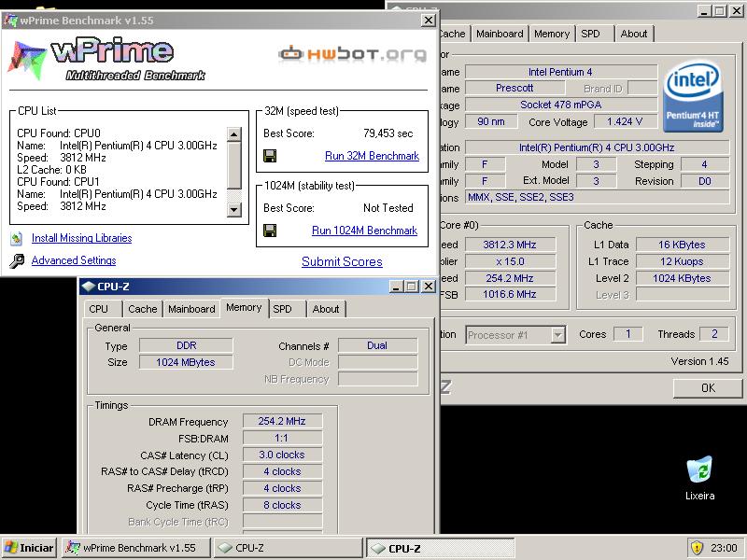Screen dimensions: 747x560
Task: Open About tab in front CPU-Z
Action: (326, 309)
